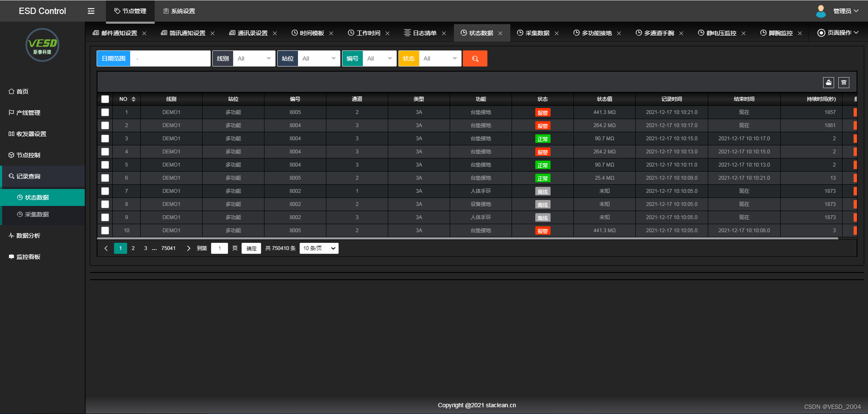The height and width of the screenshot is (414, 868).
Task: Click green 正常 badge in row 3
Action: [x=542, y=139]
